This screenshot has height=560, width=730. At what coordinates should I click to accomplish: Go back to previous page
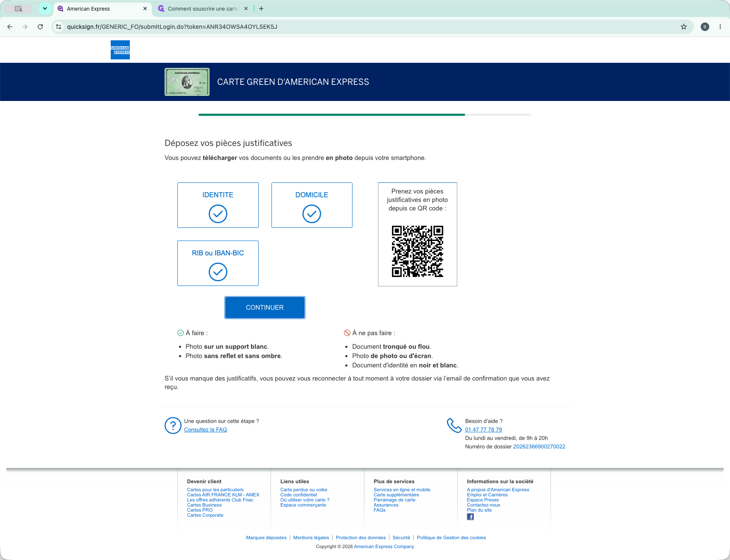10,27
